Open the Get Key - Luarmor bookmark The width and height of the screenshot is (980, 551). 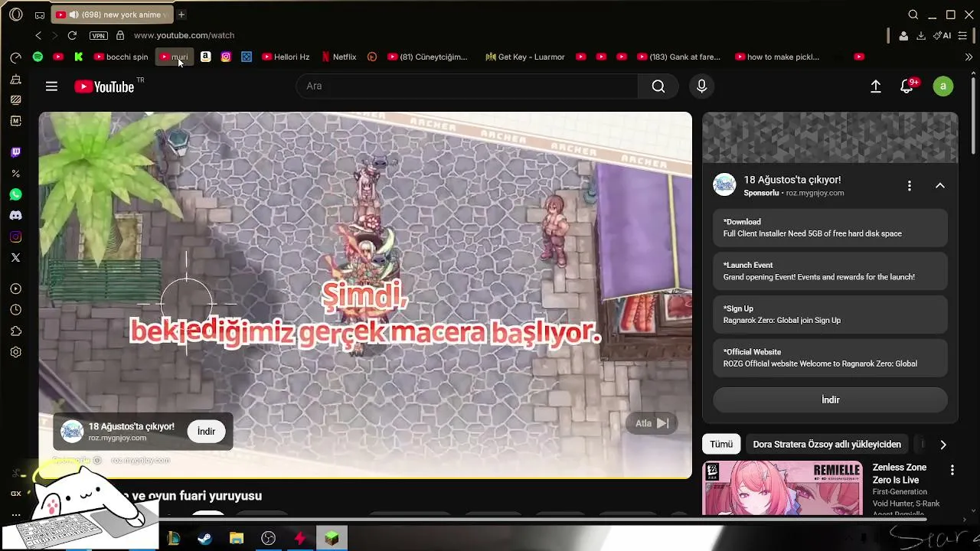pyautogui.click(x=525, y=57)
